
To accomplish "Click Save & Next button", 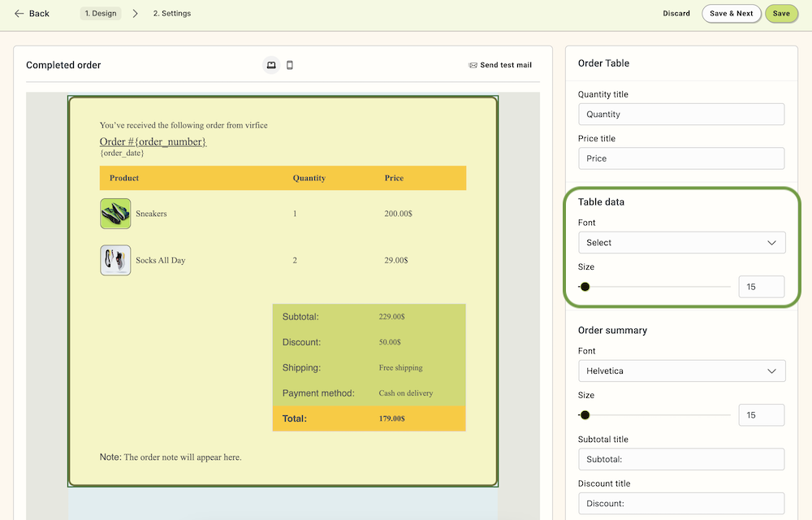I will point(732,14).
